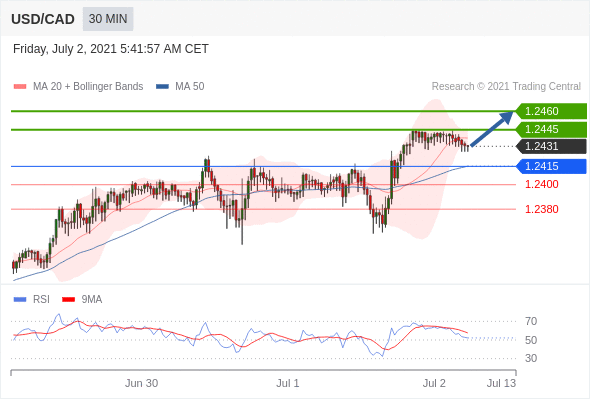The image size is (590, 400).
Task: Select the green 1.2460 resistance price tag
Action: tap(551, 111)
